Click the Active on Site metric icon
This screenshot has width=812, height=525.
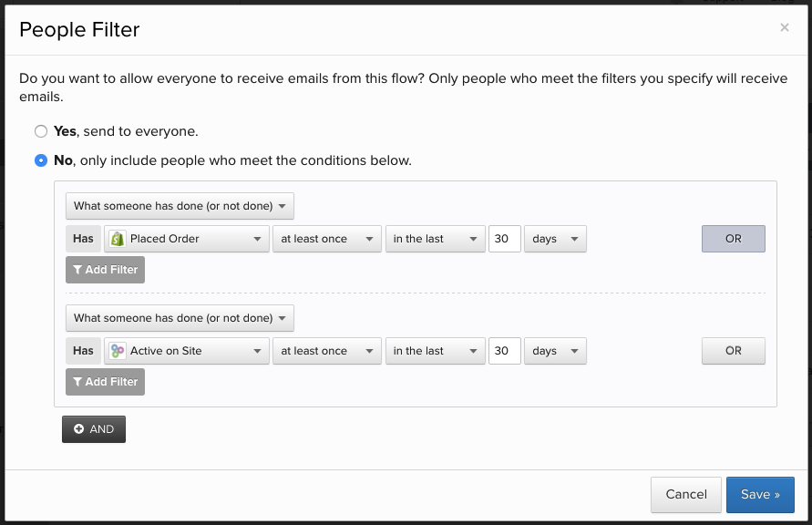117,351
